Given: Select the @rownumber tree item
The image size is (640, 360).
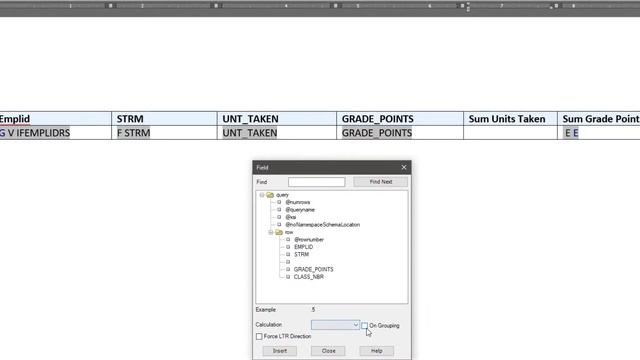Looking at the screenshot, I should [x=309, y=240].
